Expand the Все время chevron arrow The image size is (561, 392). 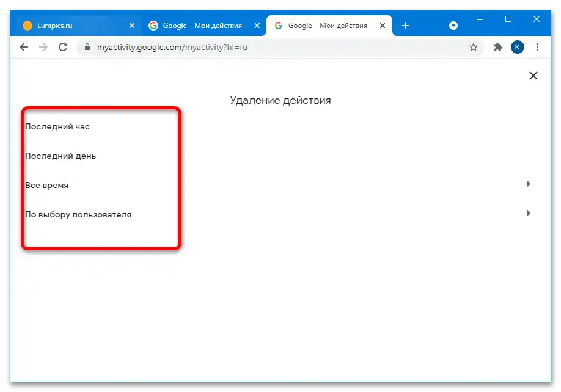click(x=529, y=184)
